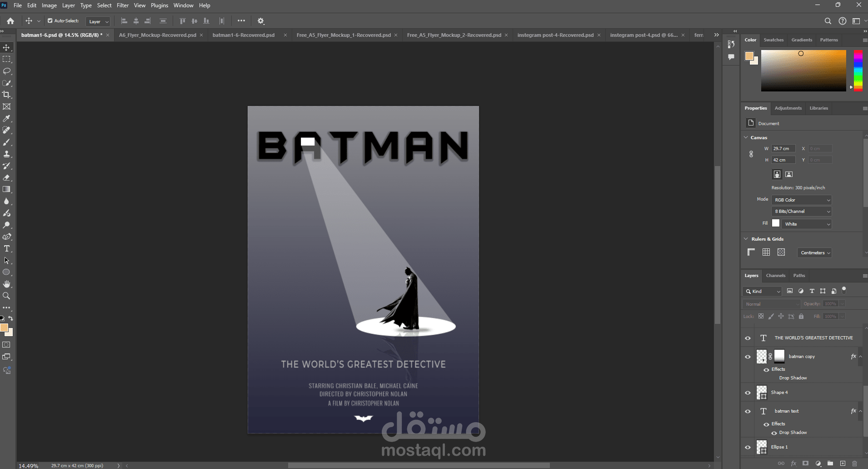Select the Eraser tool
This screenshot has height=469, width=868.
tap(7, 177)
